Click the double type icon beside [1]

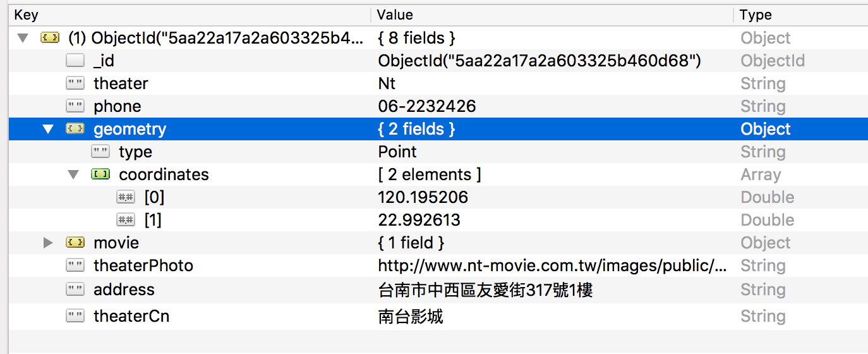tap(126, 220)
